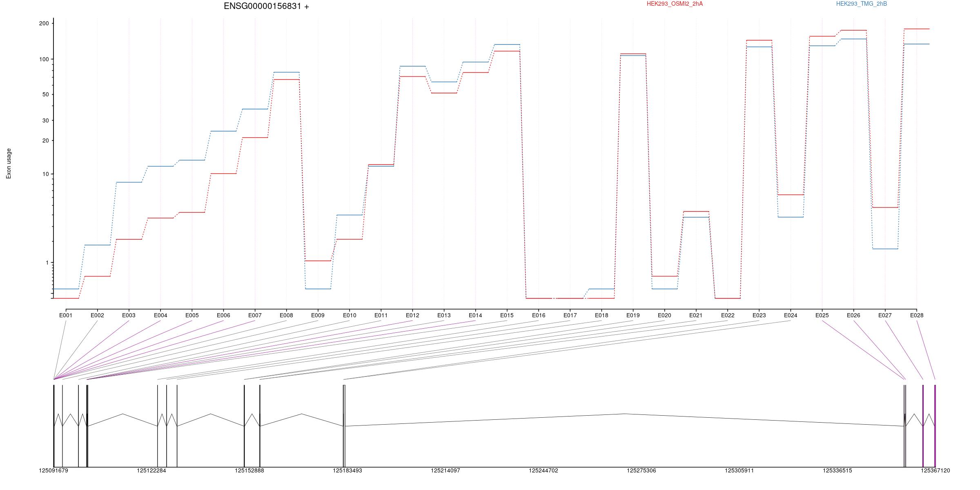Click exon label E011
The width and height of the screenshot is (980, 490).
381,315
